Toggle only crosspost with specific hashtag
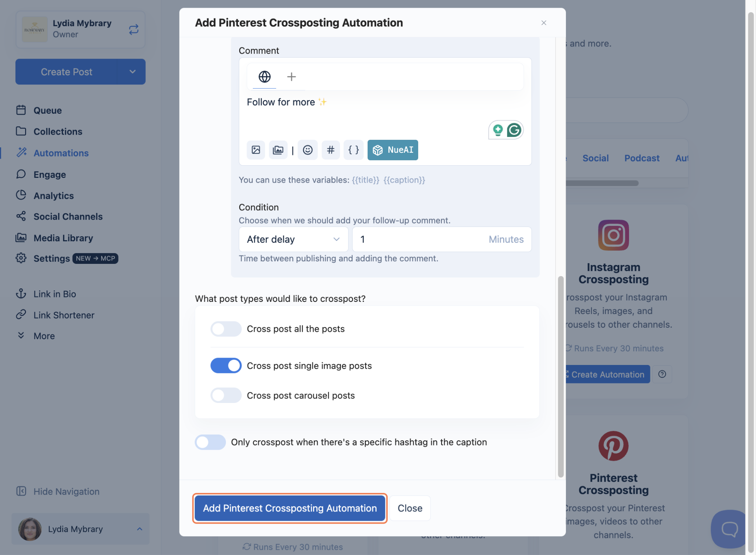Viewport: 756px width, 555px height. click(210, 442)
